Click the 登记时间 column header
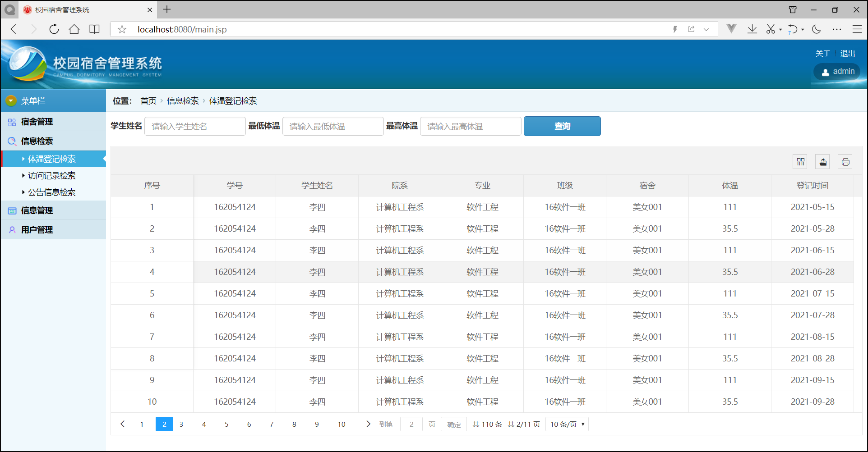This screenshot has height=452, width=868. 813,186
